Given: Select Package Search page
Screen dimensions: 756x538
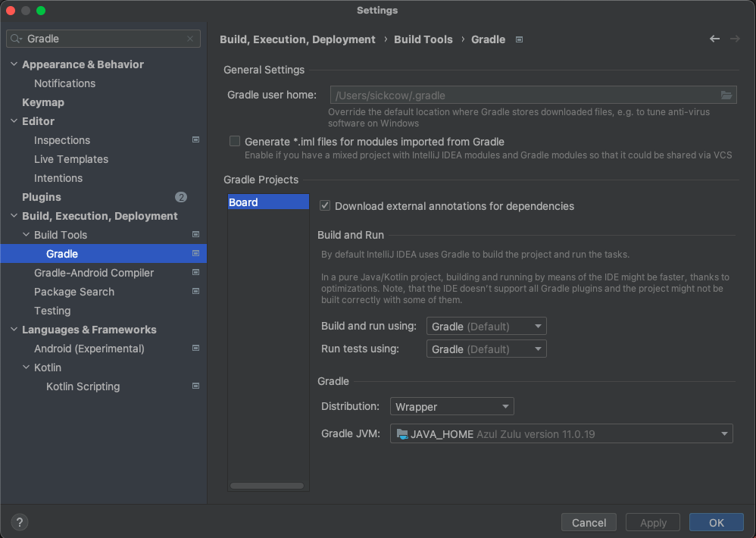Looking at the screenshot, I should click(74, 292).
